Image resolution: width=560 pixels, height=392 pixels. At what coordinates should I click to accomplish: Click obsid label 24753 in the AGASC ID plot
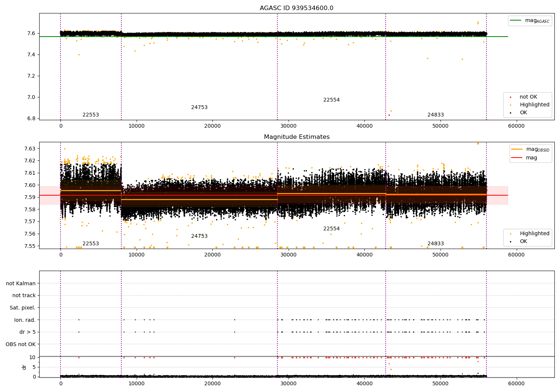point(199,108)
